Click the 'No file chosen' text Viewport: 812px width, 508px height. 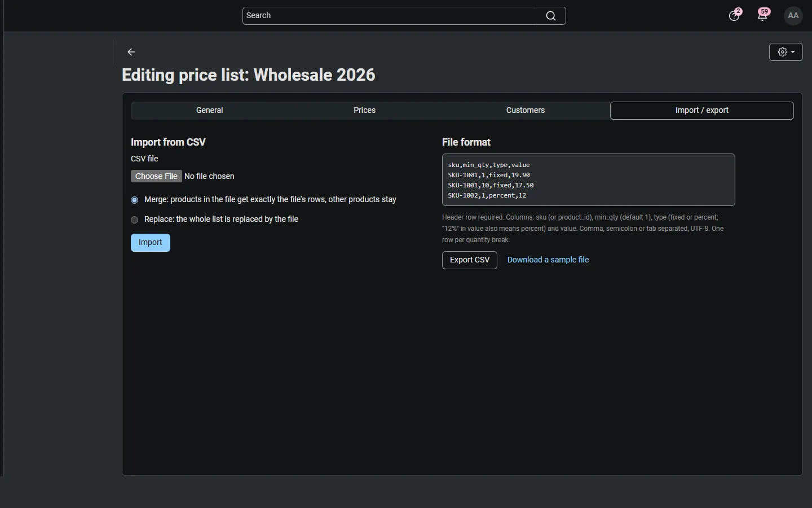coord(210,177)
